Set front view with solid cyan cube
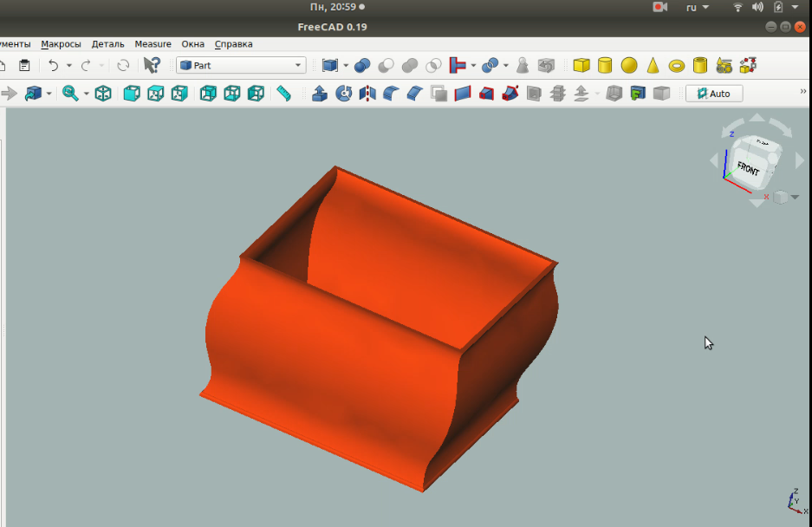 click(x=132, y=94)
